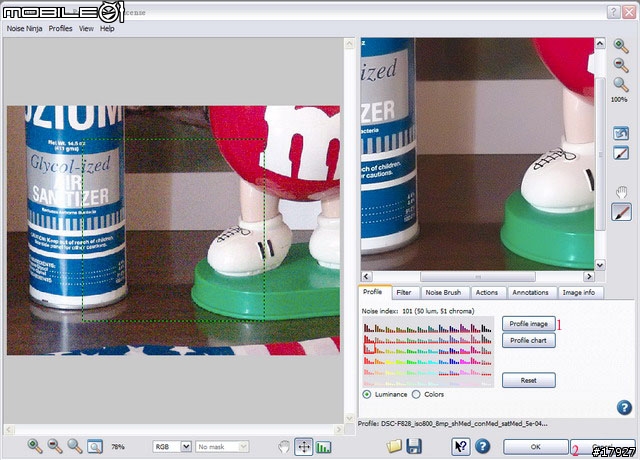This screenshot has width=640, height=460.
Task: Switch to the Annotations tab
Action: 530,293
